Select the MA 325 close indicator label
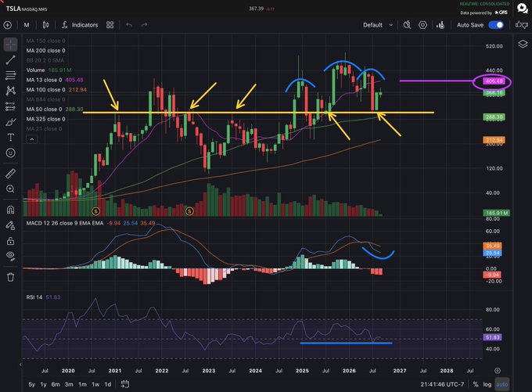This screenshot has height=392, width=532. point(45,119)
